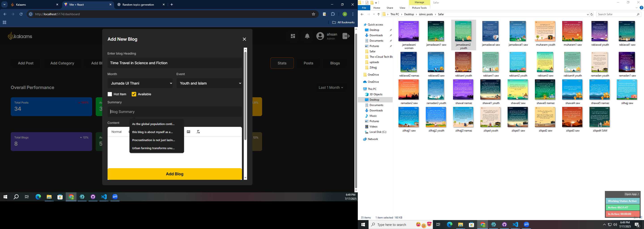
Task: Open notifications bell in Kalaams header
Action: (307, 36)
